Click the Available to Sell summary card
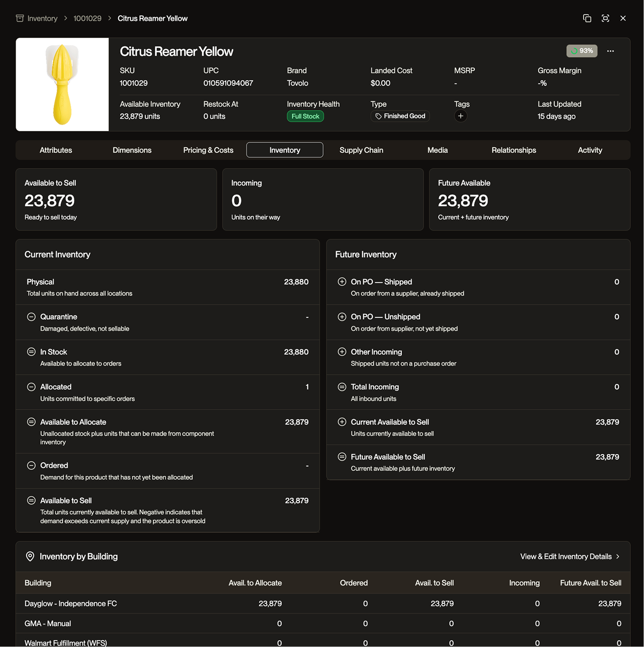Image resolution: width=644 pixels, height=647 pixels. coord(116,200)
